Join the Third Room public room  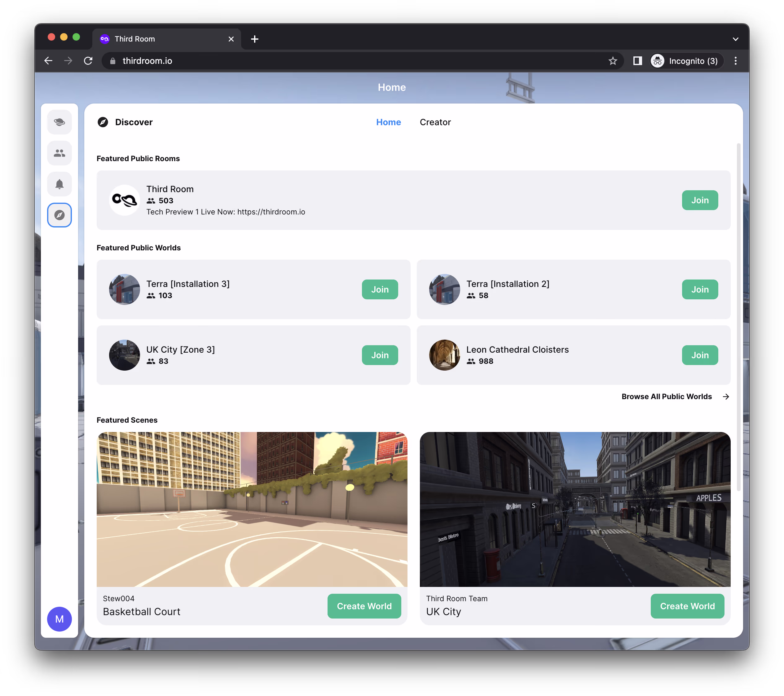[700, 200]
